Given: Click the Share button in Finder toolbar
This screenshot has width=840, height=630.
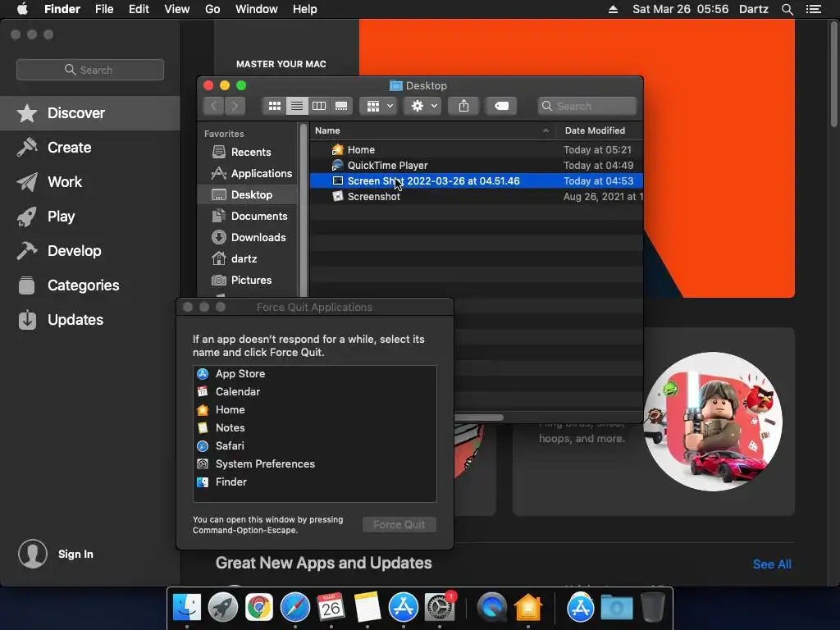Looking at the screenshot, I should (x=464, y=106).
